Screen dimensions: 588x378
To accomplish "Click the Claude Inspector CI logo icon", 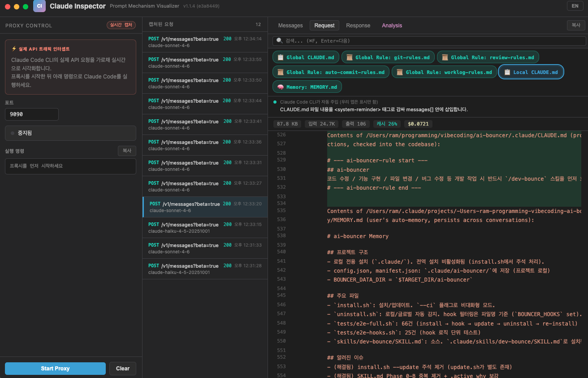I will (x=39, y=6).
